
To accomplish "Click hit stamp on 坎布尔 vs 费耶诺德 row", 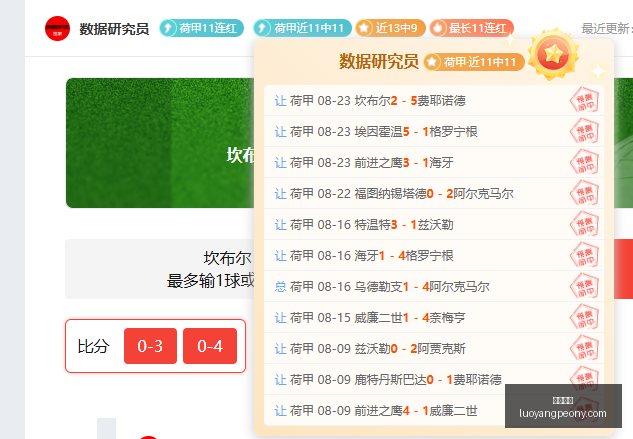I will pos(584,100).
